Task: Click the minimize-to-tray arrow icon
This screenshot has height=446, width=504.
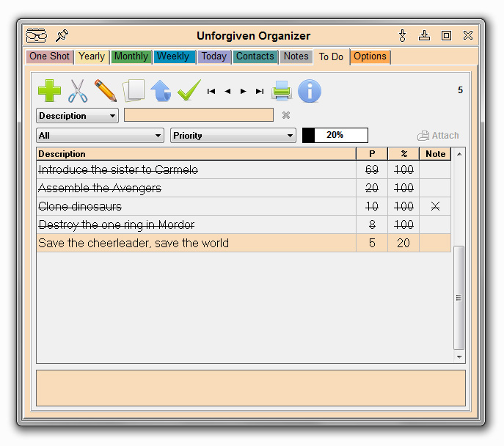Action: (x=424, y=35)
